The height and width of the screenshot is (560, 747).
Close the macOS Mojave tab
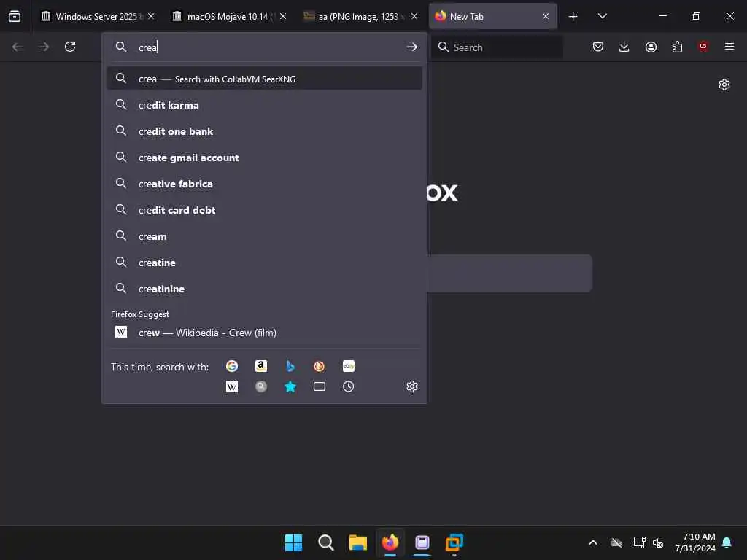[283, 16]
